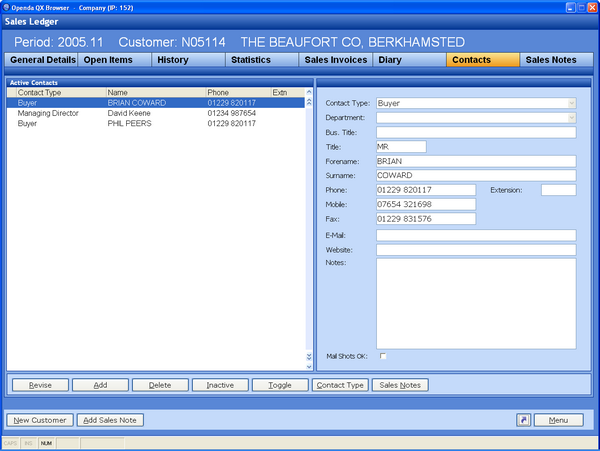This screenshot has height=451, width=600.
Task: Click the CAPS indicator in the status bar
Action: (10, 443)
